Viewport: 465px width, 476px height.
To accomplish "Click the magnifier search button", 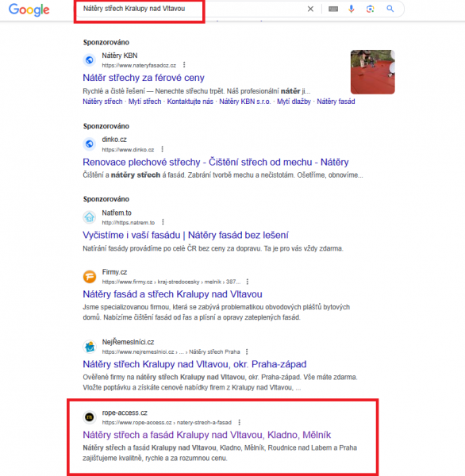I will click(390, 9).
